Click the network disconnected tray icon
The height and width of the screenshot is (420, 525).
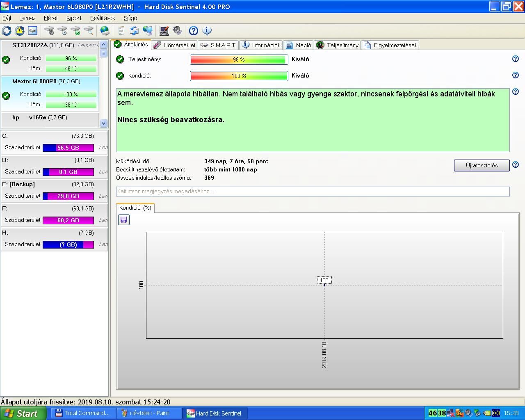click(451, 413)
